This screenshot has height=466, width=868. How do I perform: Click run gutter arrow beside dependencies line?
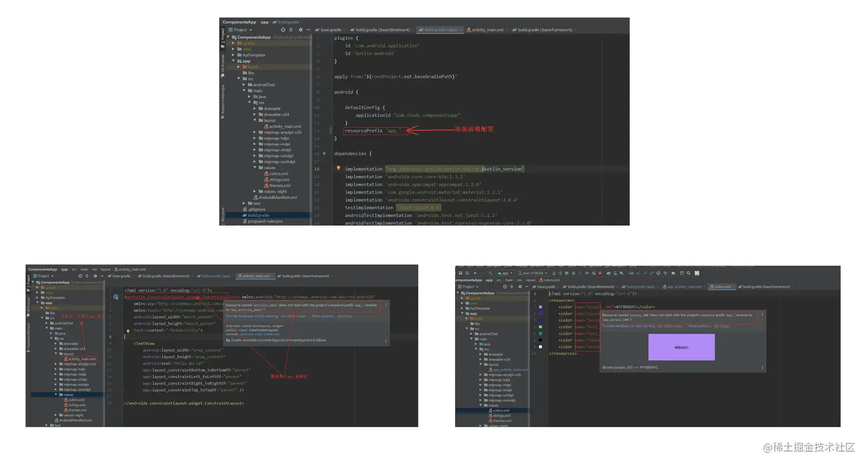(x=324, y=153)
